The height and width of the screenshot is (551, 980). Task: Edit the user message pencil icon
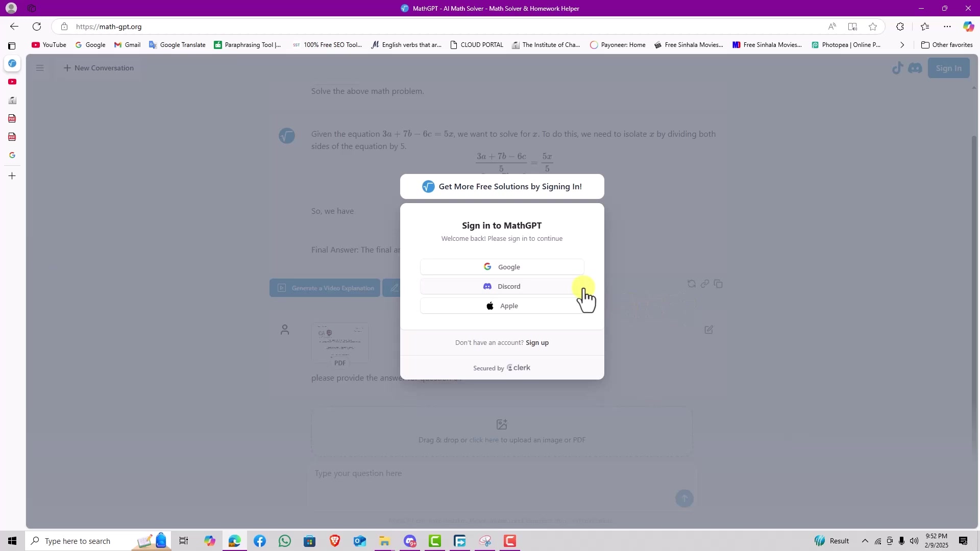coord(708,330)
